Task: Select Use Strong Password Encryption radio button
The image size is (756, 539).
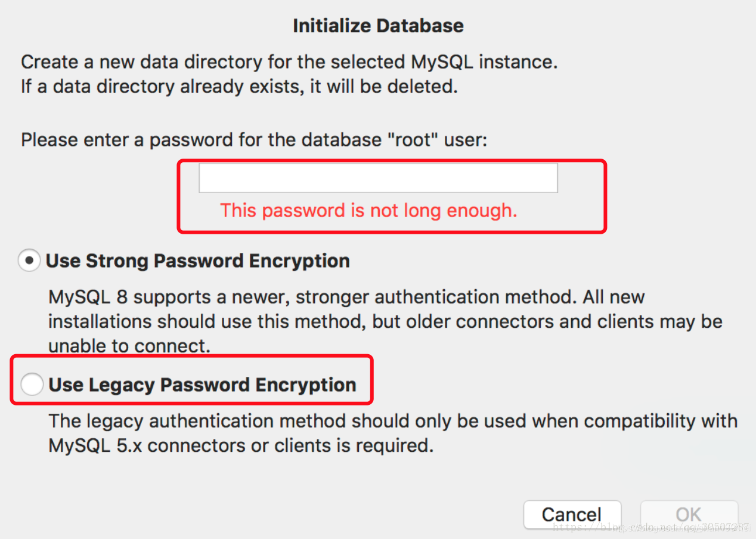Action: pyautogui.click(x=29, y=261)
